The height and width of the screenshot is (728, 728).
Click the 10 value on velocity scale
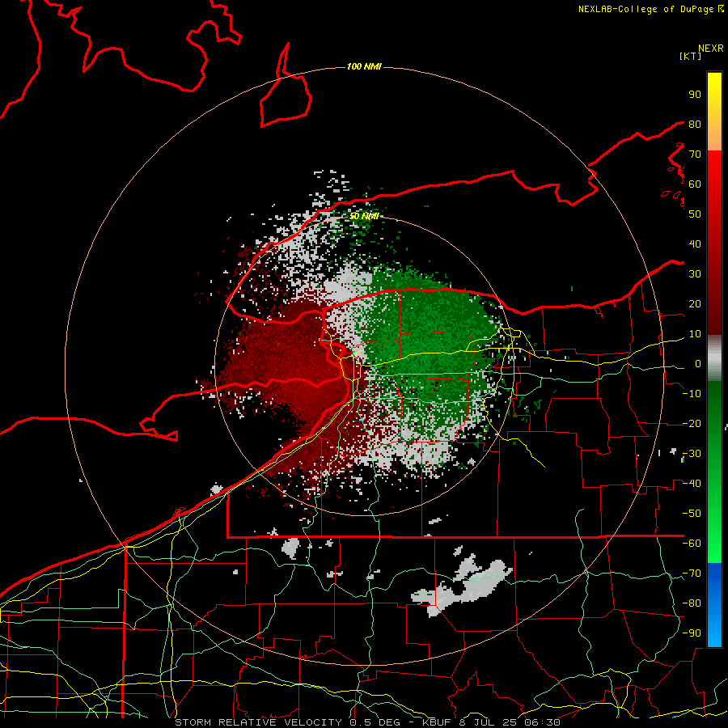pos(695,334)
